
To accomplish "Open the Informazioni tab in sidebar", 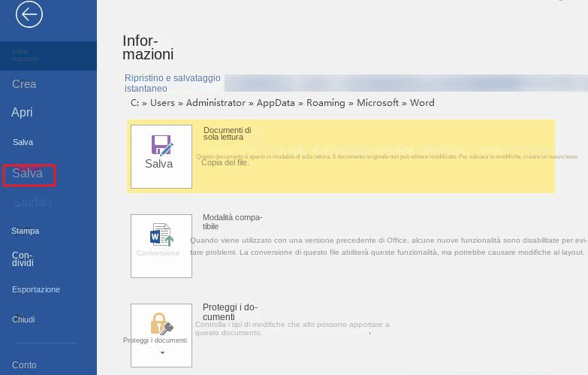I will click(25, 55).
